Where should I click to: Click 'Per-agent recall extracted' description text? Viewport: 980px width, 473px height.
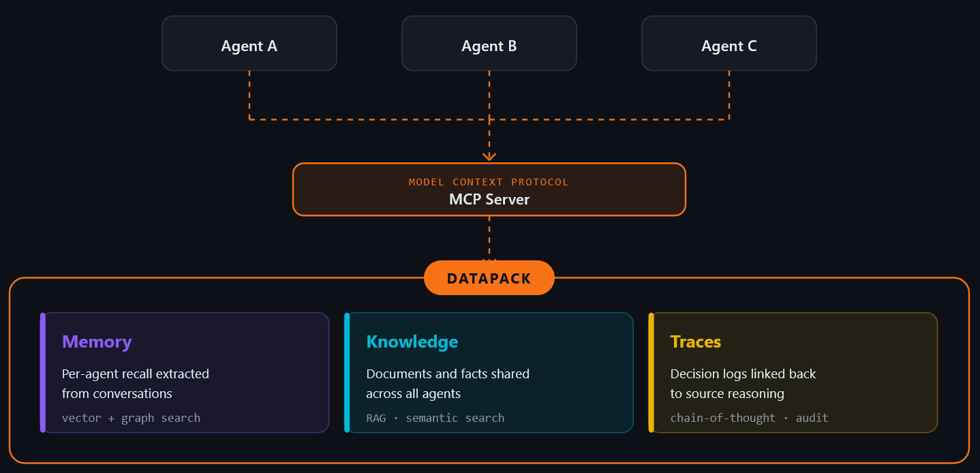[x=136, y=373]
